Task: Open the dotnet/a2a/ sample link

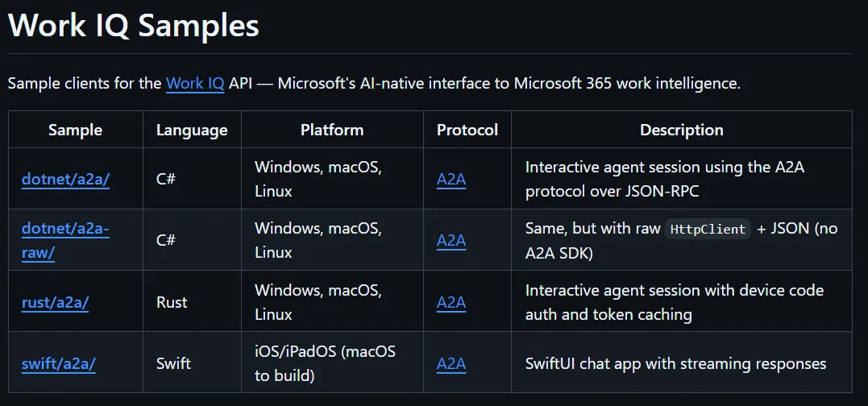Action: point(65,179)
